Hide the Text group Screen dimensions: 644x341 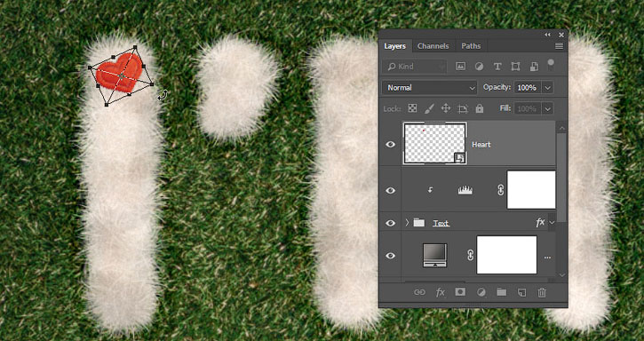390,223
